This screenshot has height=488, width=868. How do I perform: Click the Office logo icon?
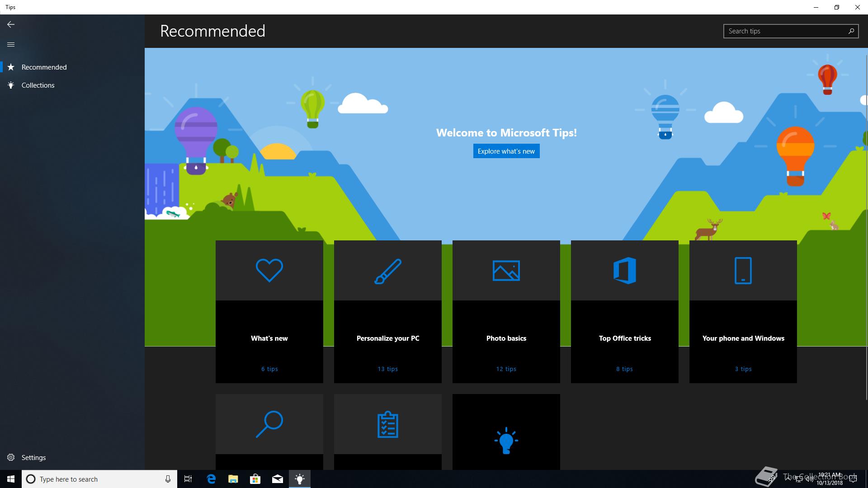pos(624,270)
